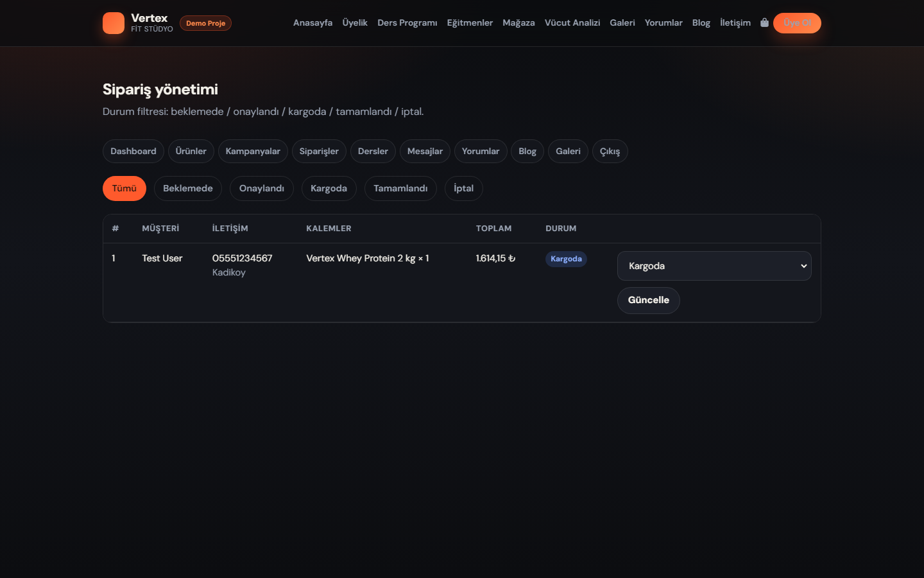Go to admin Ürünler section
Screen dimensions: 924x578
point(191,151)
